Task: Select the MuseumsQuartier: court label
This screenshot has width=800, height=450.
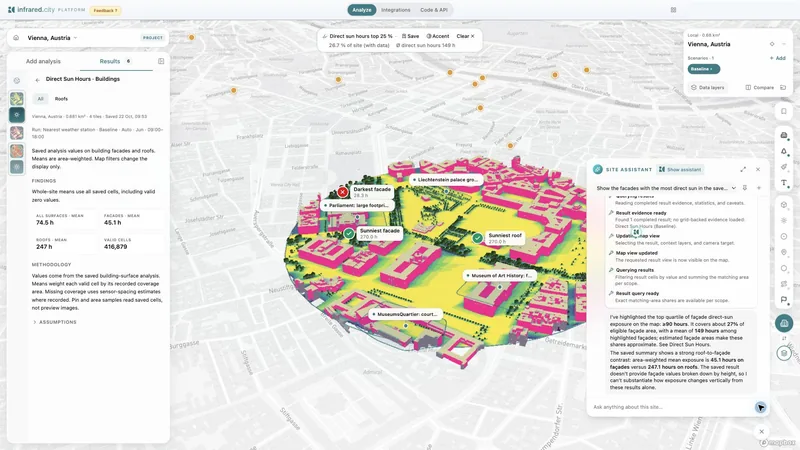Action: click(x=405, y=314)
